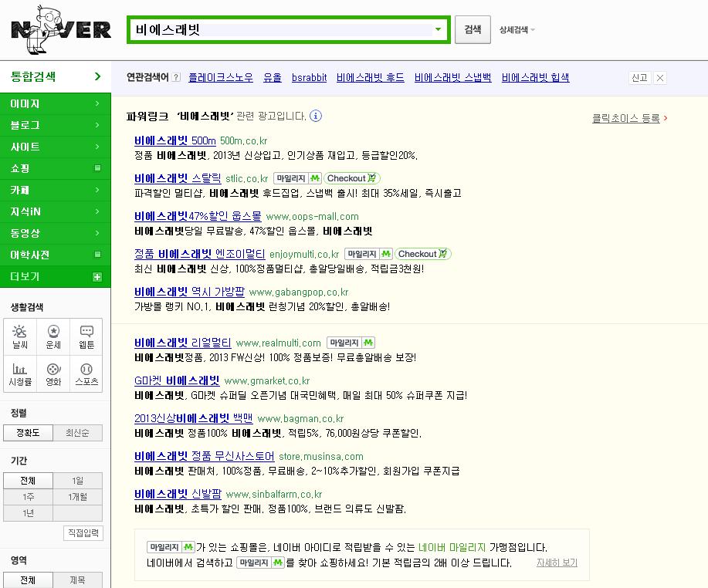Screen dimensions: 708x588
Task: Click the 직접입력 button
Action: (83, 533)
